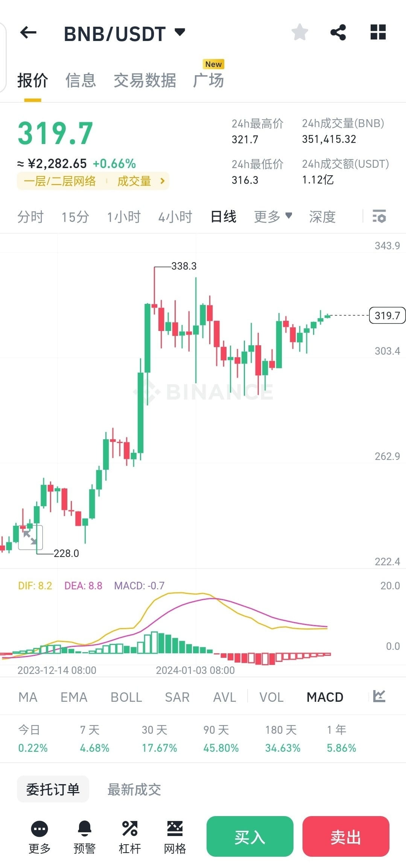Image resolution: width=406 pixels, height=868 pixels.
Task: Open the four-square grid menu icon
Action: [x=378, y=32]
